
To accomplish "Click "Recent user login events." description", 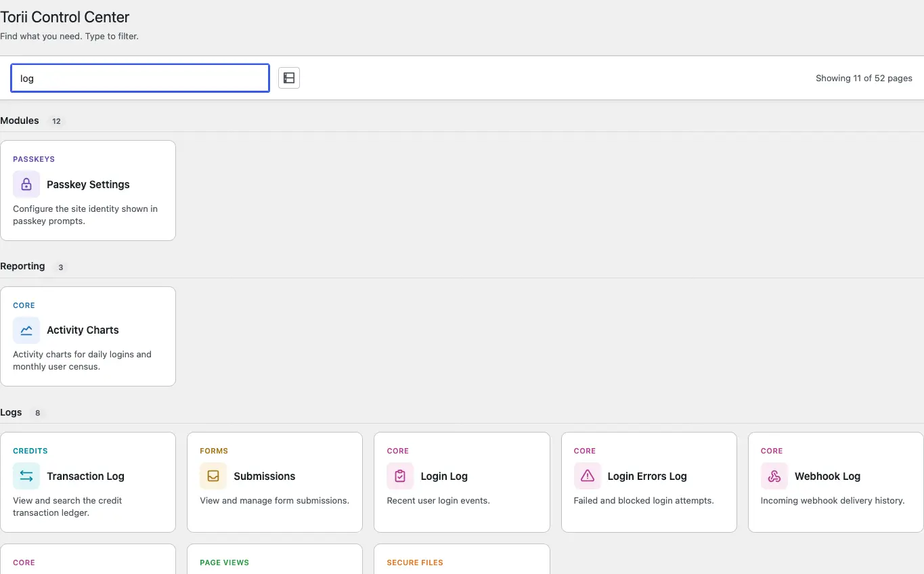I will point(438,501).
